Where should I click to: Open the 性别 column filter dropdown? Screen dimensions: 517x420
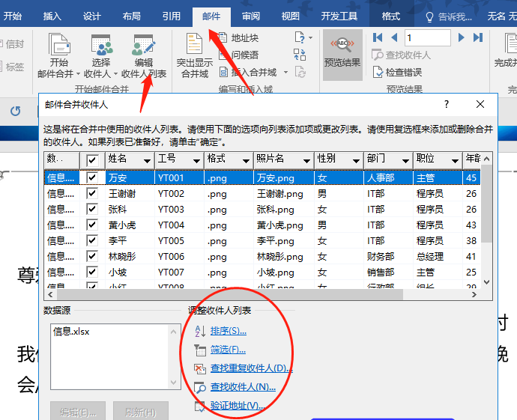pos(356,161)
